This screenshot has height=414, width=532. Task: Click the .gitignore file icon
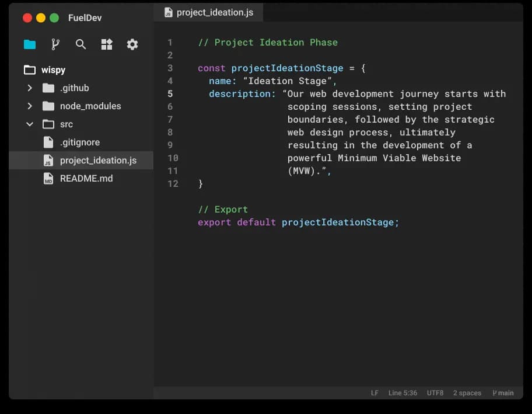pos(48,142)
